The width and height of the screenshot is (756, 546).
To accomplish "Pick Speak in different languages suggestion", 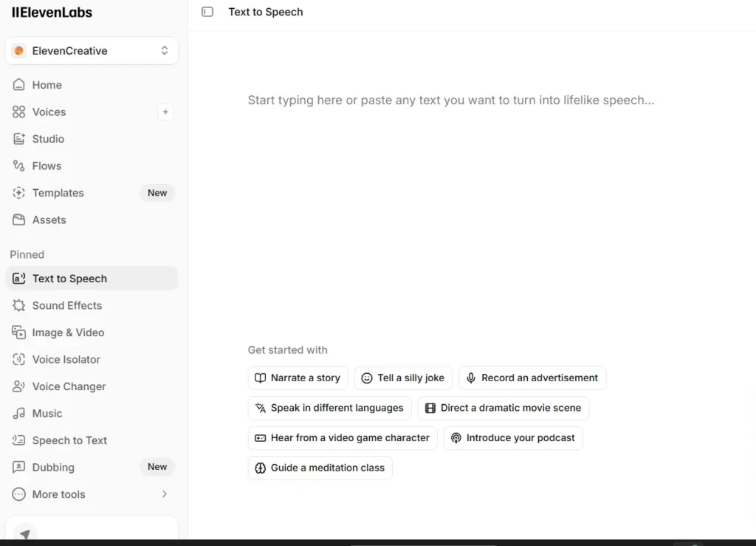I will (x=330, y=408).
